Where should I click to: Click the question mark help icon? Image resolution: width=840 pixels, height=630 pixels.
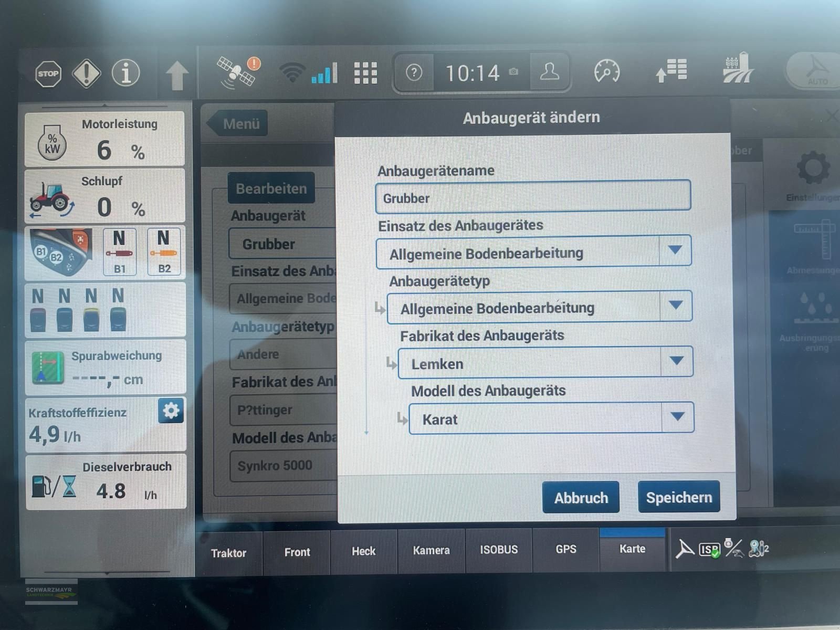[414, 72]
